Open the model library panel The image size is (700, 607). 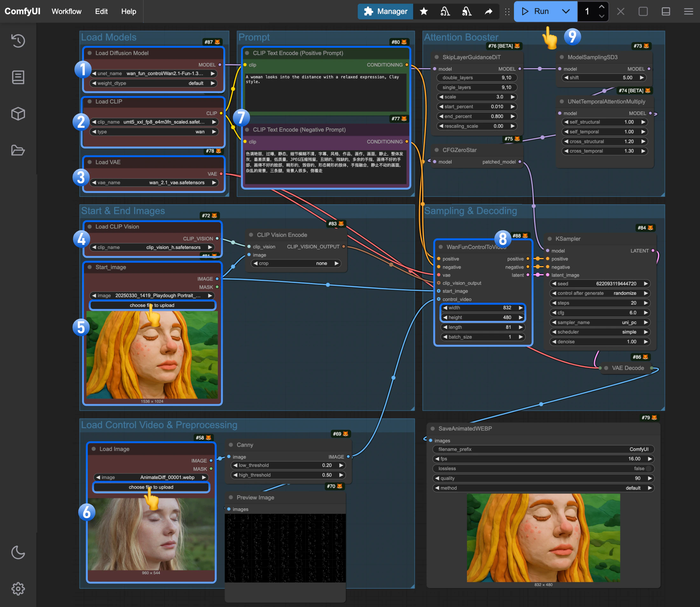point(18,114)
